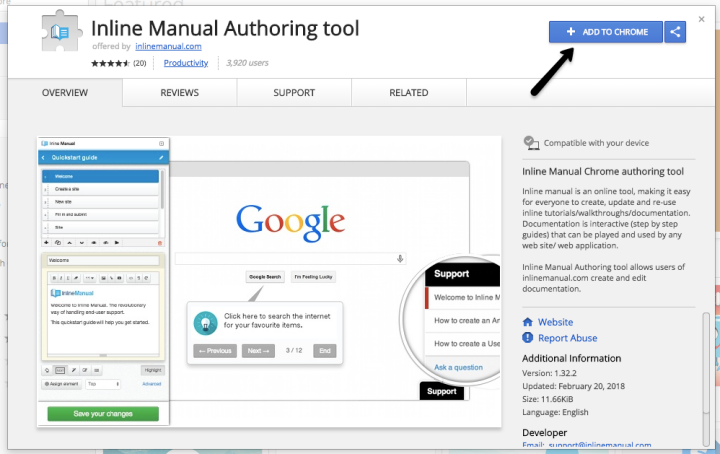The width and height of the screenshot is (720, 454).
Task: Click the Inline Manual puzzle-piece extension icon
Action: pyautogui.click(x=62, y=31)
